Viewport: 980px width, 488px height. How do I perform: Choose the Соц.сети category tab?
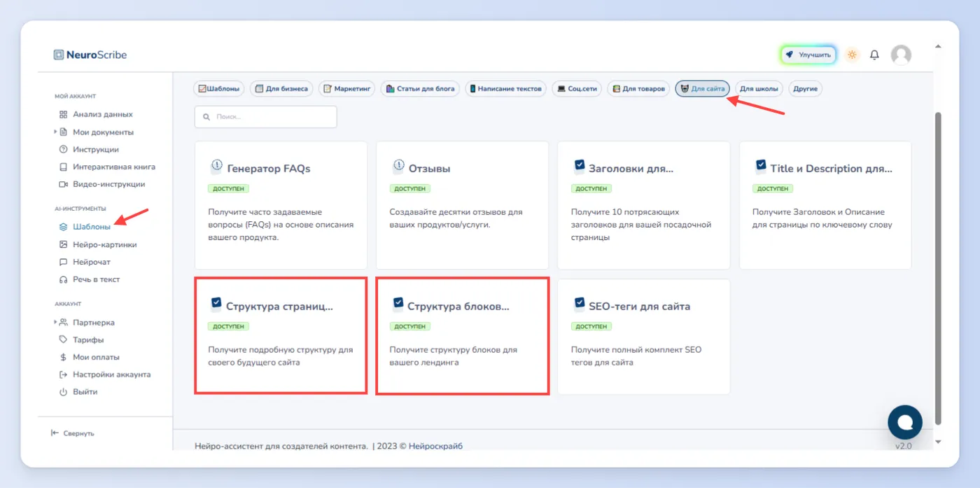coord(576,89)
